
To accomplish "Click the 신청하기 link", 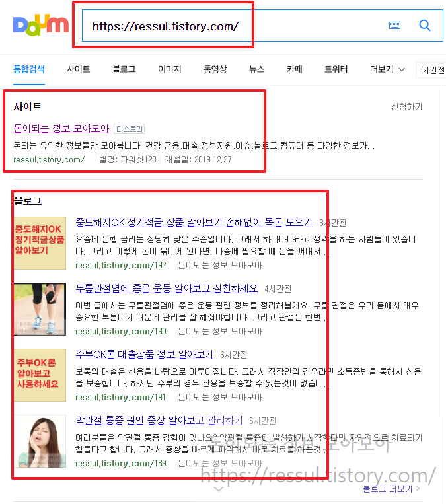I will click(x=407, y=106).
